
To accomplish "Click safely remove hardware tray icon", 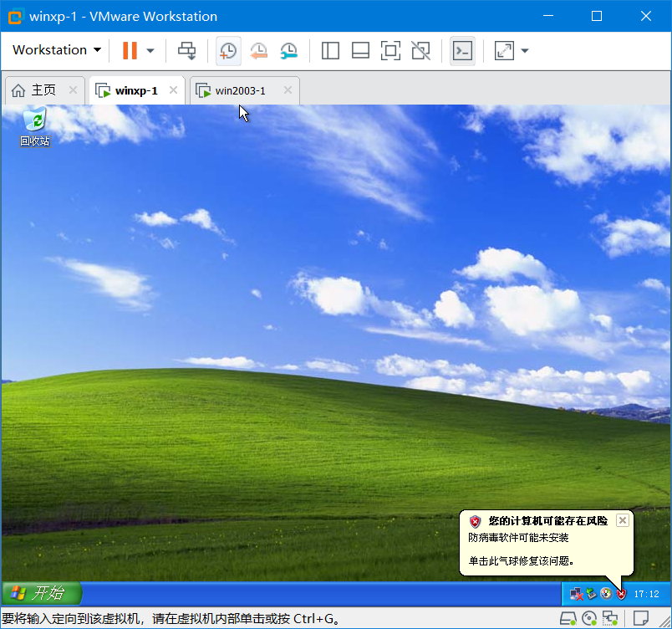I will [592, 594].
